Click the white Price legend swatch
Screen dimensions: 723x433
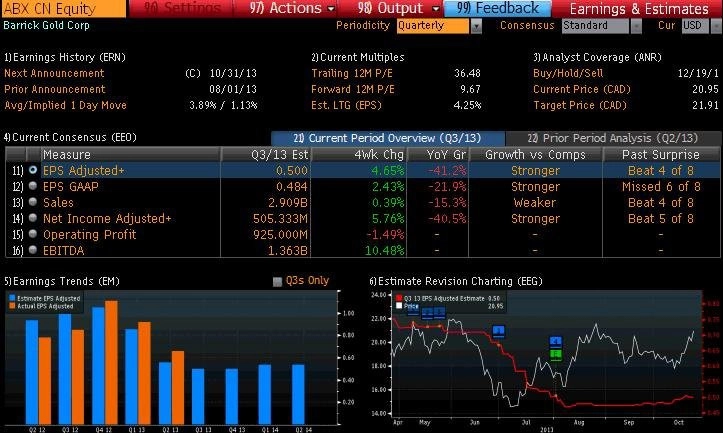[399, 306]
